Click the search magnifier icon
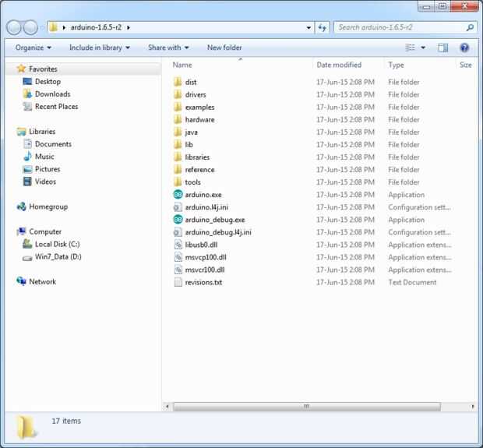 coord(470,27)
